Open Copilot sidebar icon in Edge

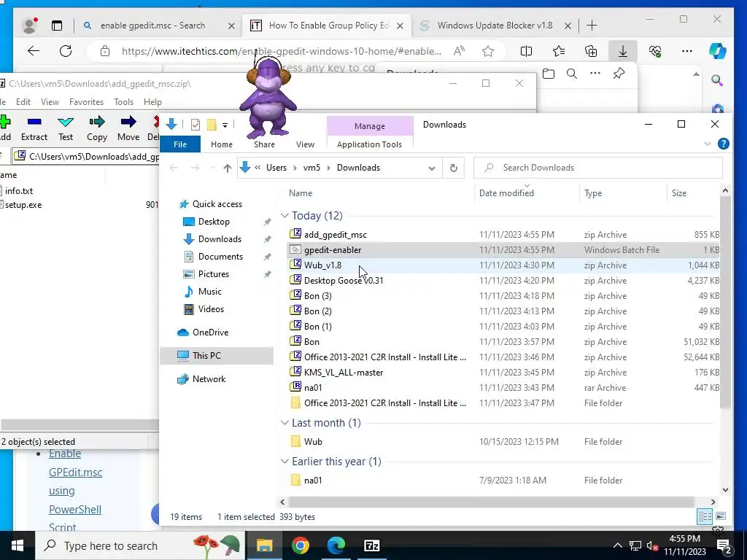pos(718,51)
